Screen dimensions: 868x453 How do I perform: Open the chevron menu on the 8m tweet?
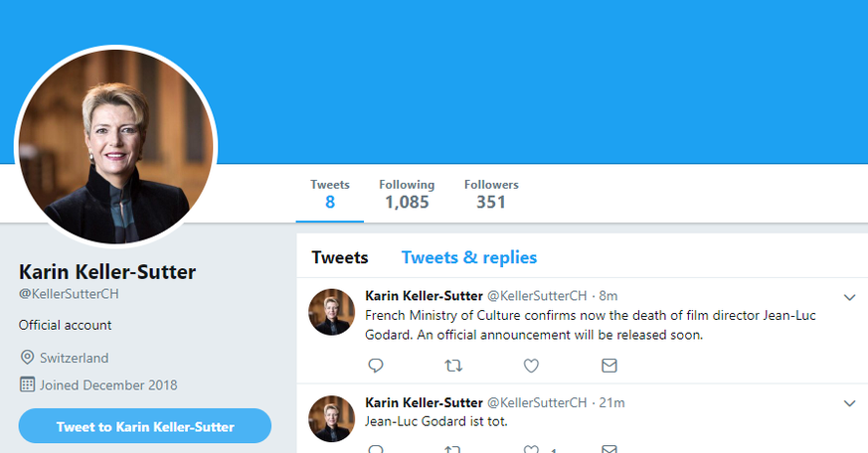tap(849, 297)
